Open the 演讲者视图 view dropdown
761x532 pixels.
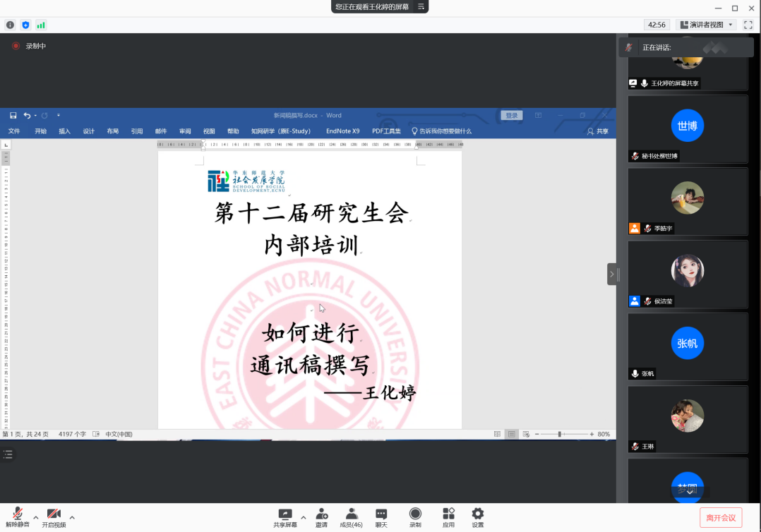tap(707, 25)
